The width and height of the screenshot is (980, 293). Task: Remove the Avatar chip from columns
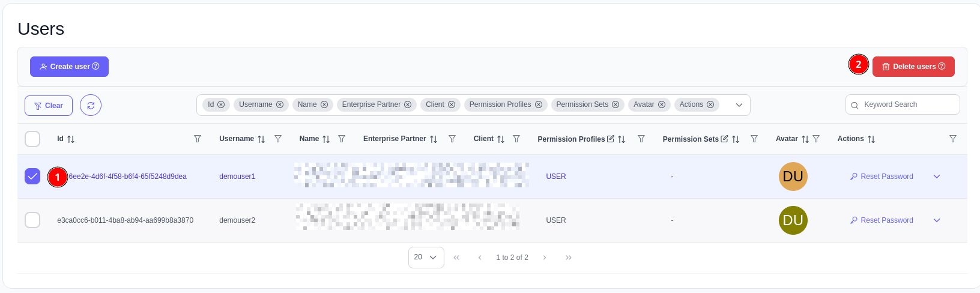click(662, 104)
